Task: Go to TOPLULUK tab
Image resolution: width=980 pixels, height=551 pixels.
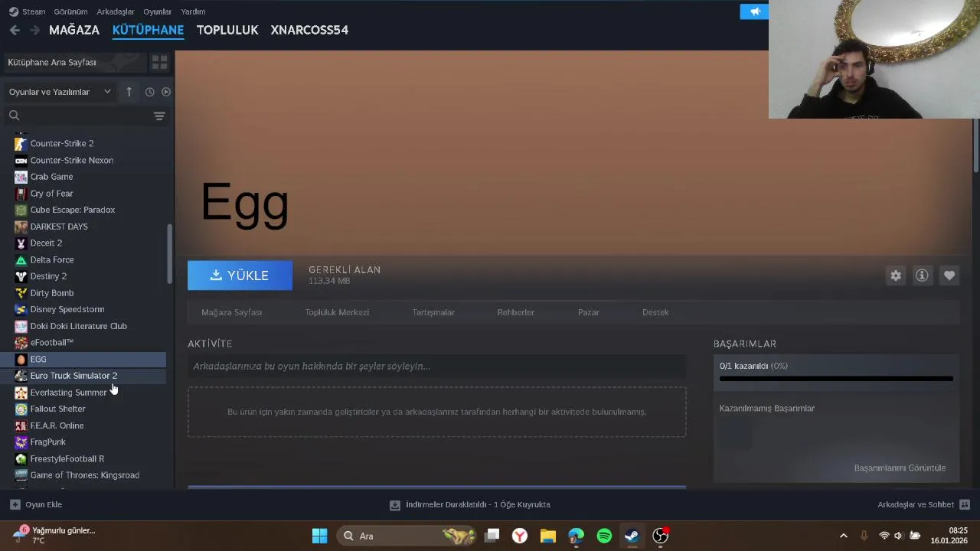Action: [x=227, y=30]
